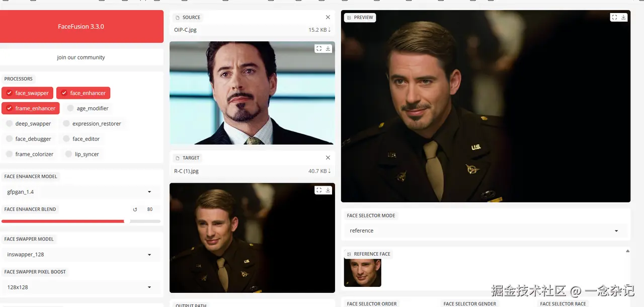
Task: Remove the source image with X
Action: [x=328, y=17]
